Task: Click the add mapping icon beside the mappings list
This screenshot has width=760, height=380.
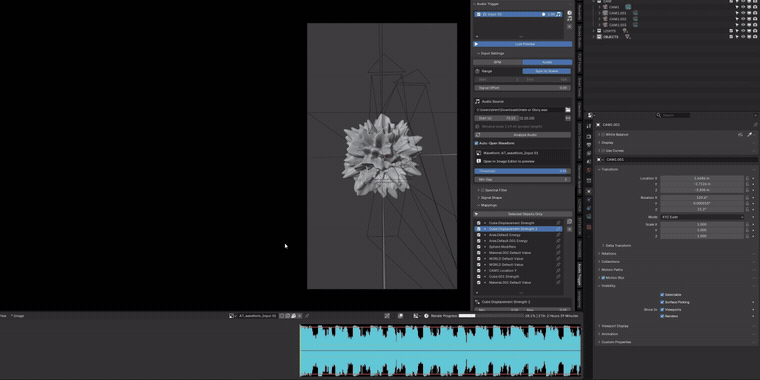Action: point(570,222)
